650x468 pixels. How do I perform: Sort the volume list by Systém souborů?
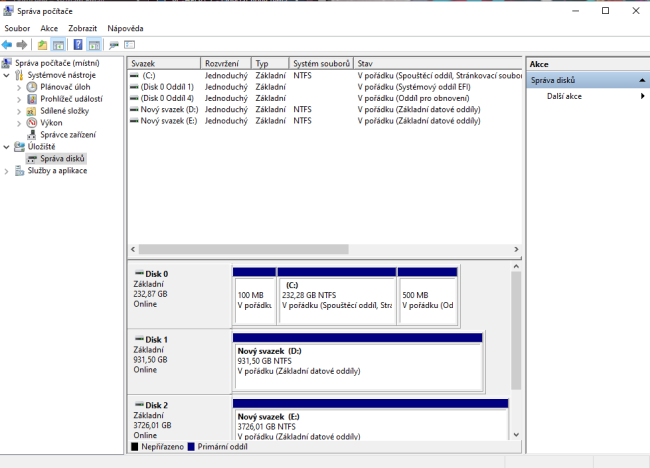coord(320,63)
